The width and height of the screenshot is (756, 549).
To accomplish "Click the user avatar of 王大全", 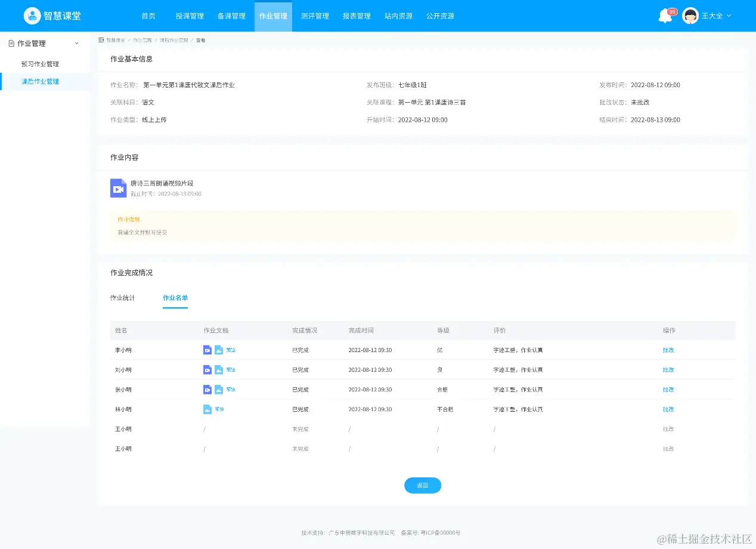I will coord(690,16).
